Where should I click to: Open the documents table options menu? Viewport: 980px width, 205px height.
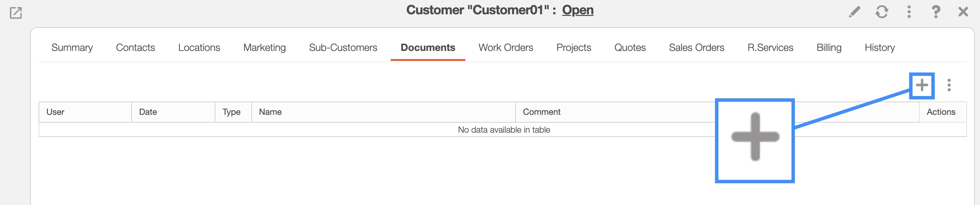click(949, 85)
